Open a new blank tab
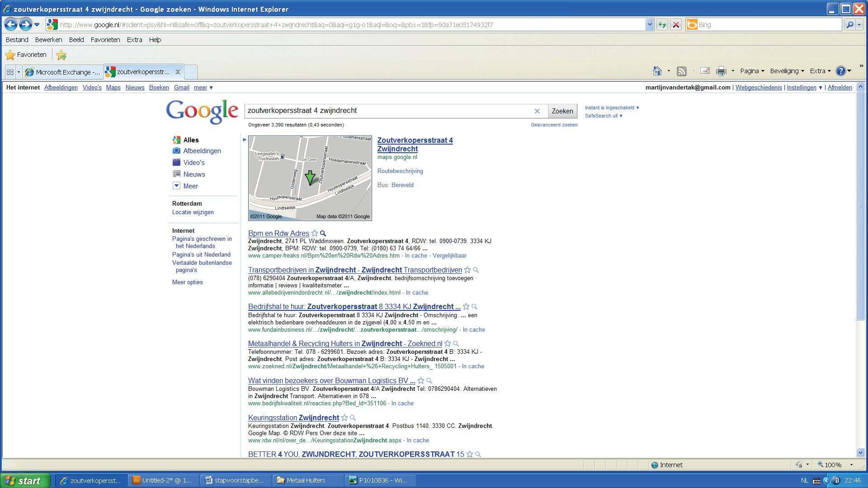868x488 pixels. pos(191,72)
